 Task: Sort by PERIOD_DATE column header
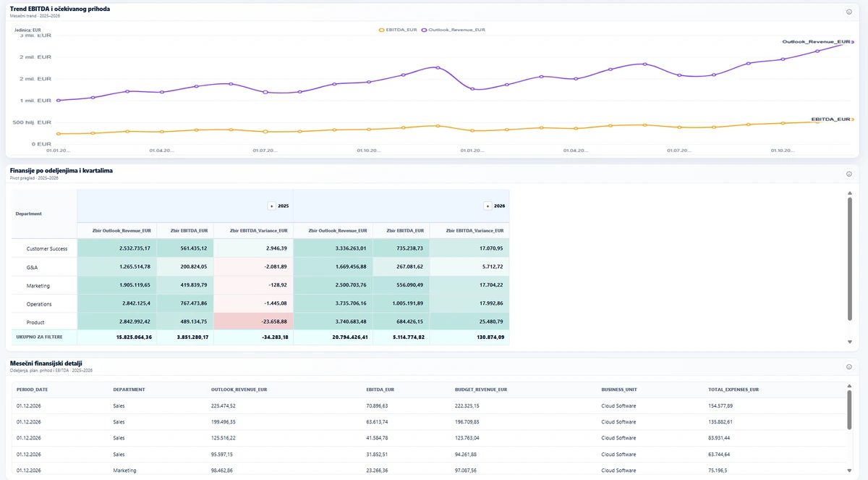(32, 389)
